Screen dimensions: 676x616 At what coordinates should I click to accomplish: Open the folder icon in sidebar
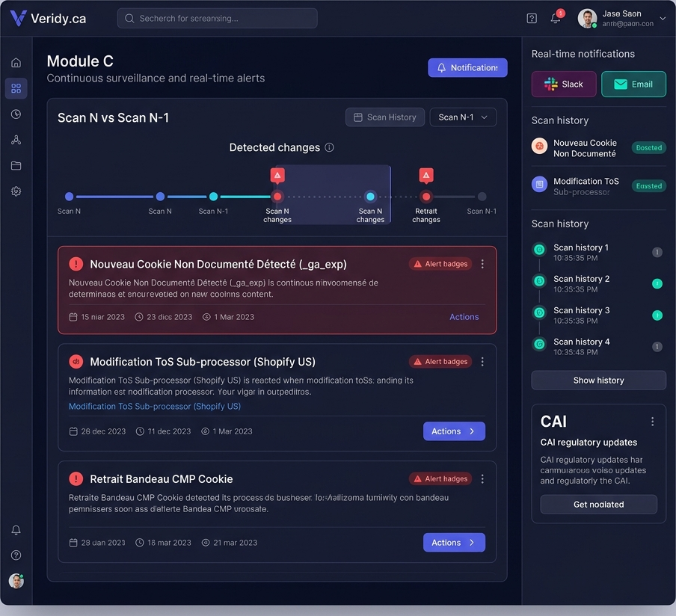16,165
